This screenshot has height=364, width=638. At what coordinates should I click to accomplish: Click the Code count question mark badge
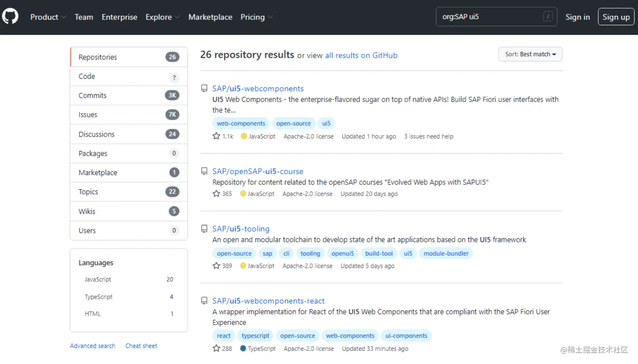click(174, 78)
